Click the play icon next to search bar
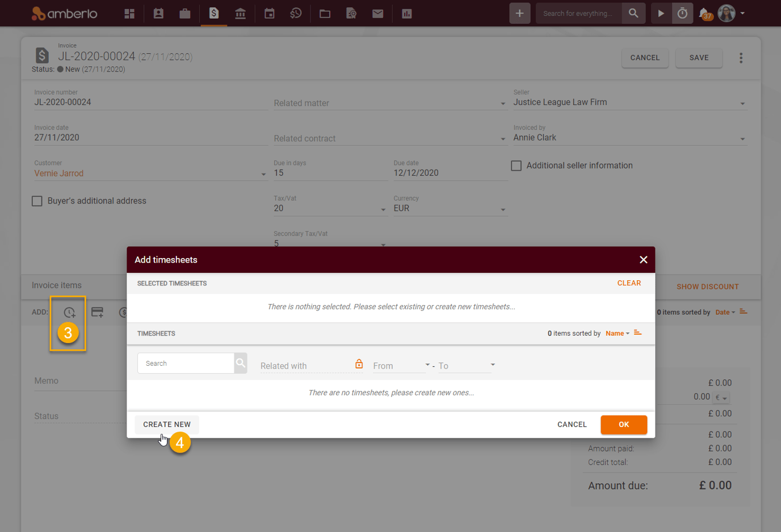Screen dimensions: 781x532 (x=660, y=12)
